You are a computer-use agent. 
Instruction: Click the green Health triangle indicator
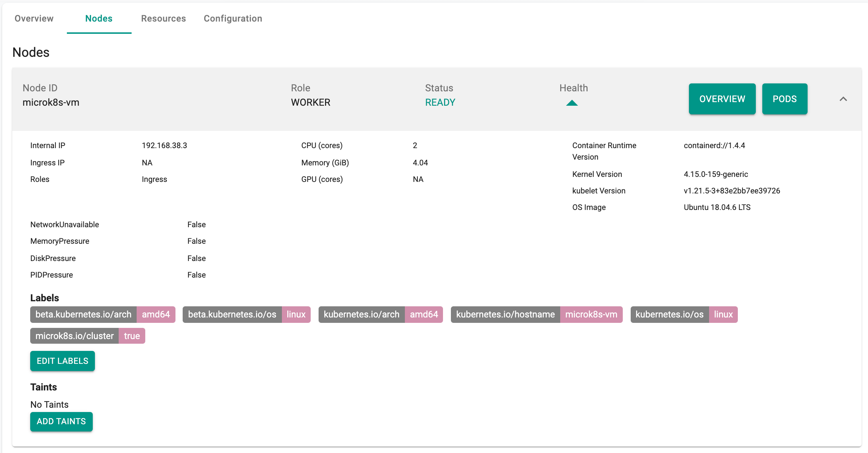click(x=572, y=103)
